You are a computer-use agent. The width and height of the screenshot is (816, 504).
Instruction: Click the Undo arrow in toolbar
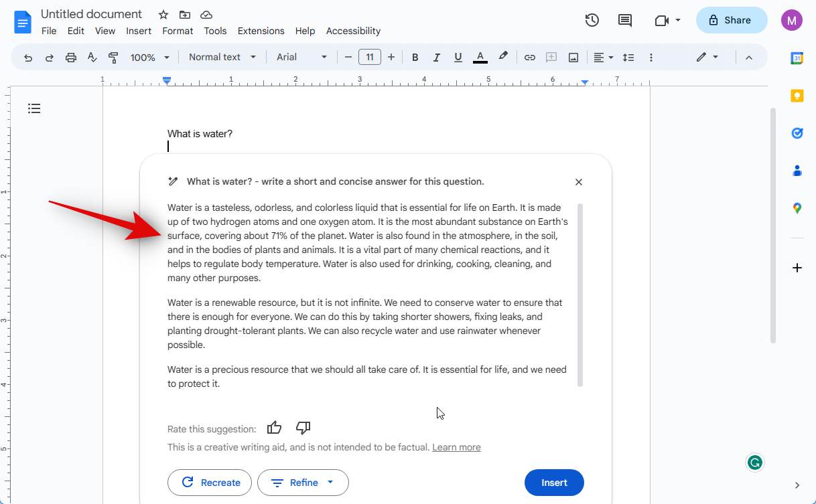tap(28, 58)
